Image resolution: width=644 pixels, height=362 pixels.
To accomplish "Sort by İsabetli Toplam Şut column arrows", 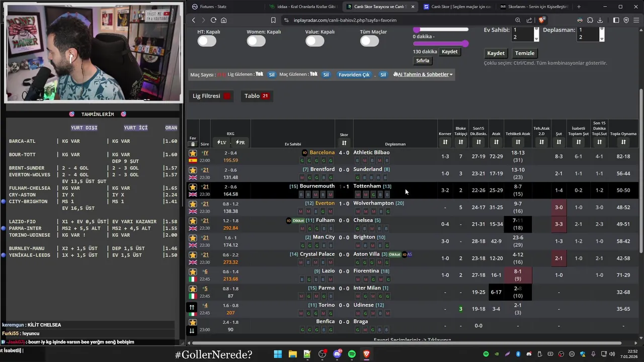I will [x=579, y=142].
